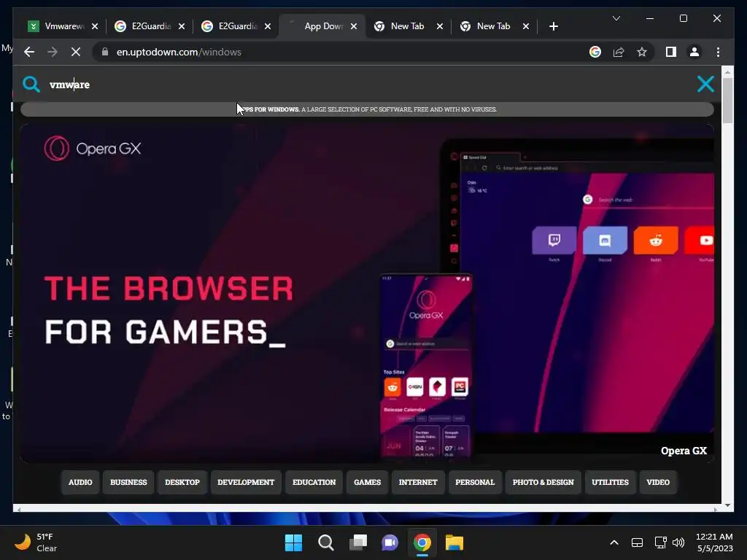The width and height of the screenshot is (747, 560).
Task: Open the Games category
Action: coord(368,482)
